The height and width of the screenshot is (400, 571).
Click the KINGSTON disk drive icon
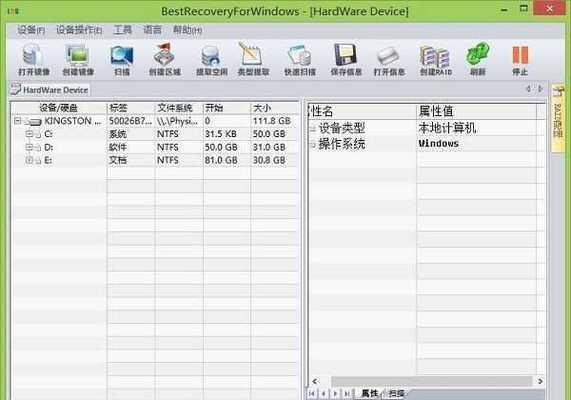tap(33, 122)
